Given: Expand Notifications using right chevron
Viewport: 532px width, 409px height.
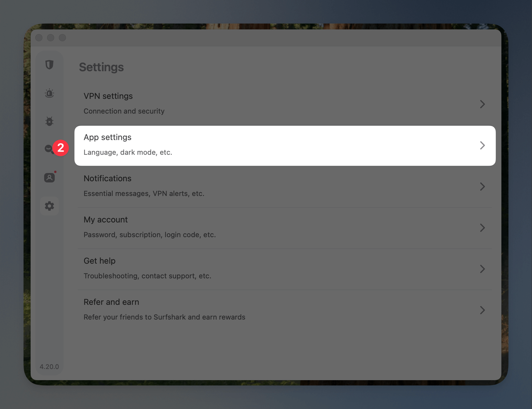Looking at the screenshot, I should [482, 187].
